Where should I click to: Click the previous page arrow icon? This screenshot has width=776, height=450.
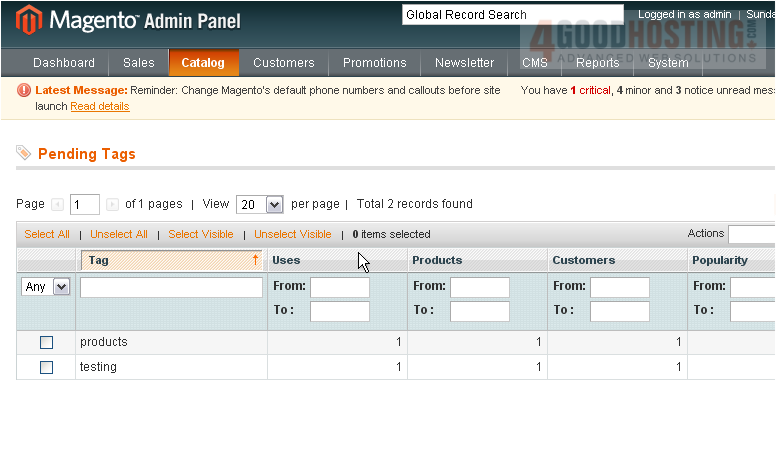(57, 204)
